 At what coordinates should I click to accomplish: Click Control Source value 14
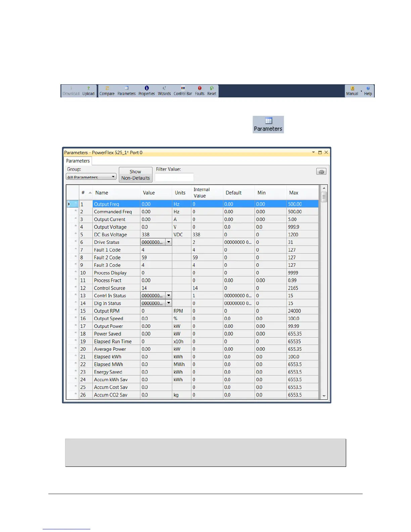pyautogui.click(x=156, y=288)
